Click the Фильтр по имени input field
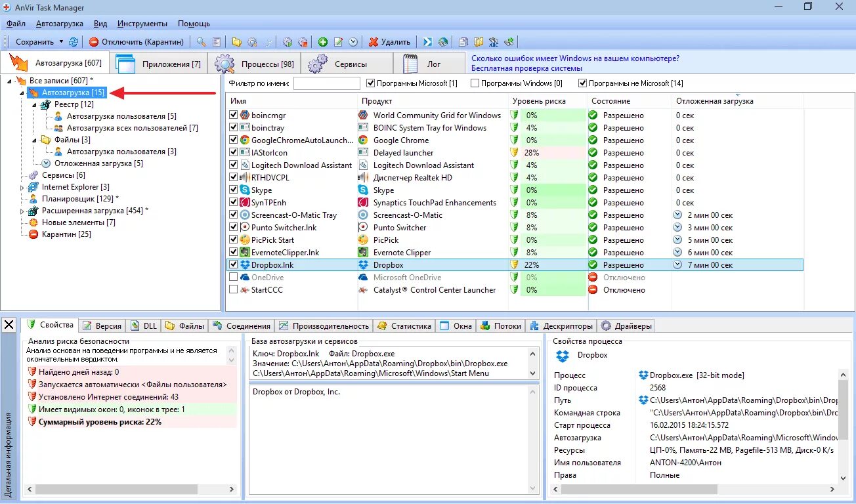Viewport: 856px width, 504px height. pos(327,83)
